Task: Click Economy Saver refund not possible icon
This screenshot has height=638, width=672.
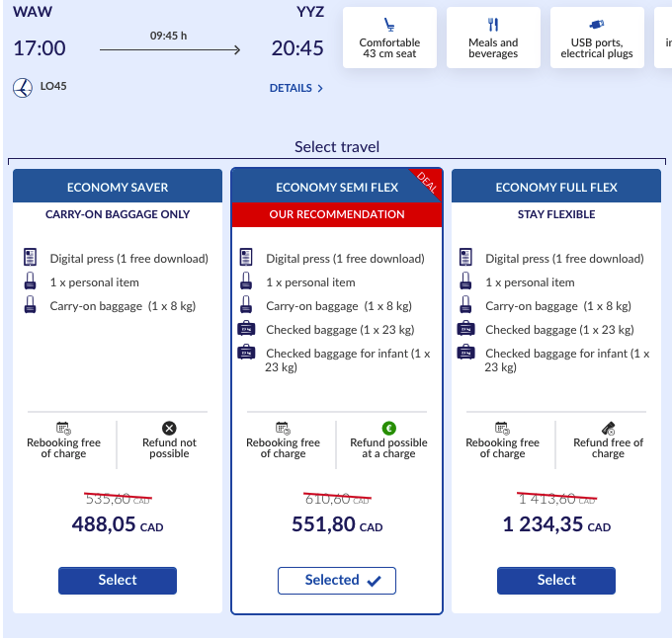Action: pyautogui.click(x=169, y=428)
